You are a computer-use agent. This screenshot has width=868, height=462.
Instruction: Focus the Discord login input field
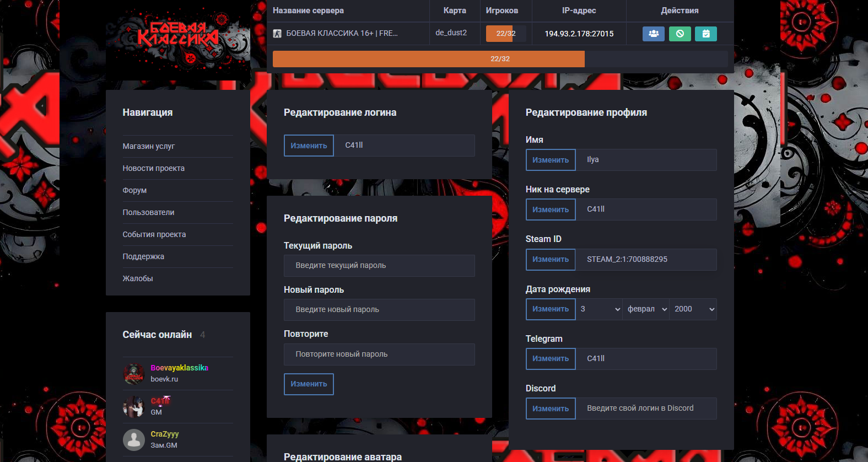coord(646,409)
